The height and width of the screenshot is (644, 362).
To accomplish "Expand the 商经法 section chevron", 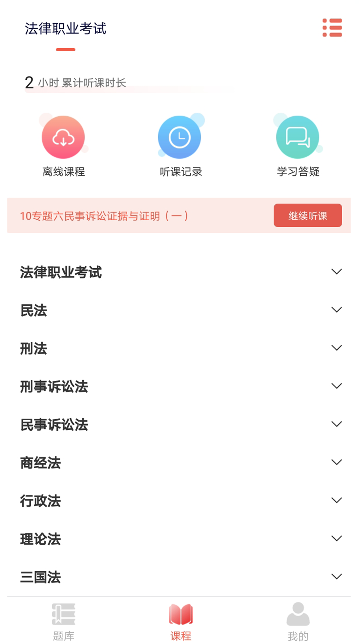I will [337, 462].
